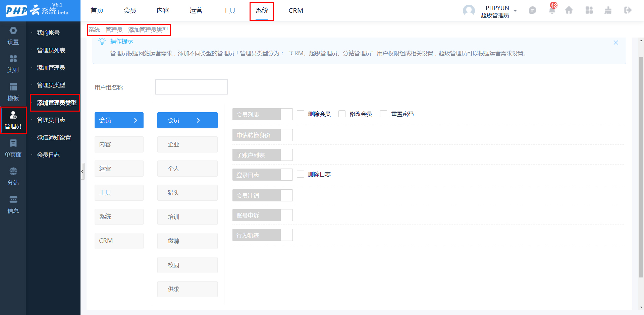Open 管理员列表 in the submenu

51,50
